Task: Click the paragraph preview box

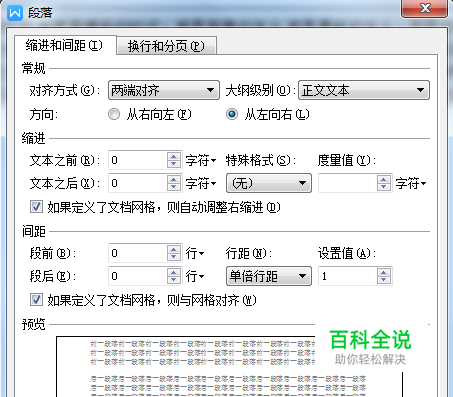Action: coord(230,367)
